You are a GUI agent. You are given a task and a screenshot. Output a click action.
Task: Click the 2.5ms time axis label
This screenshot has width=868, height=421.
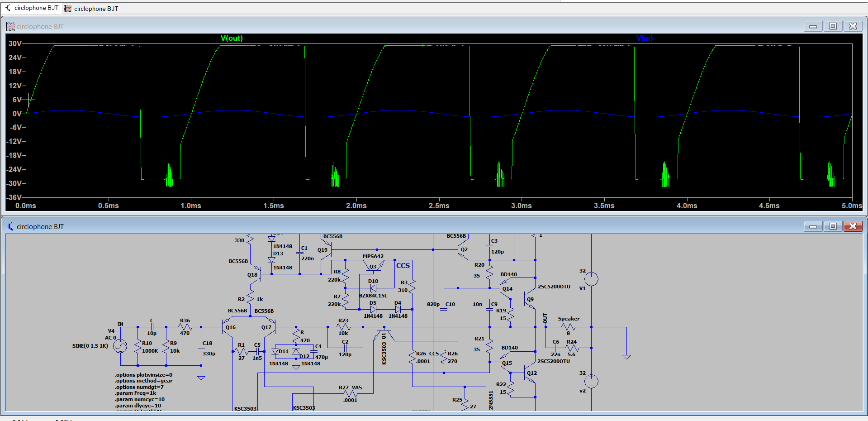[x=439, y=206]
